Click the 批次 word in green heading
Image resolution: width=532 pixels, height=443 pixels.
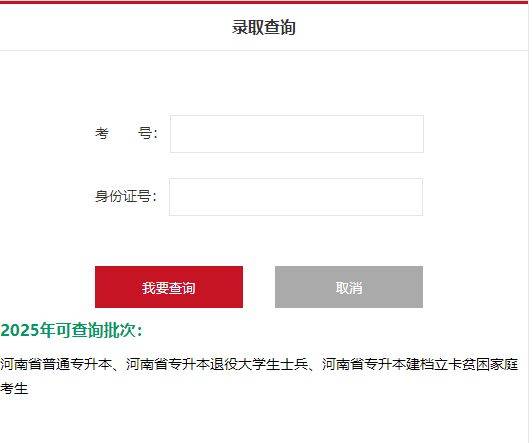119,330
